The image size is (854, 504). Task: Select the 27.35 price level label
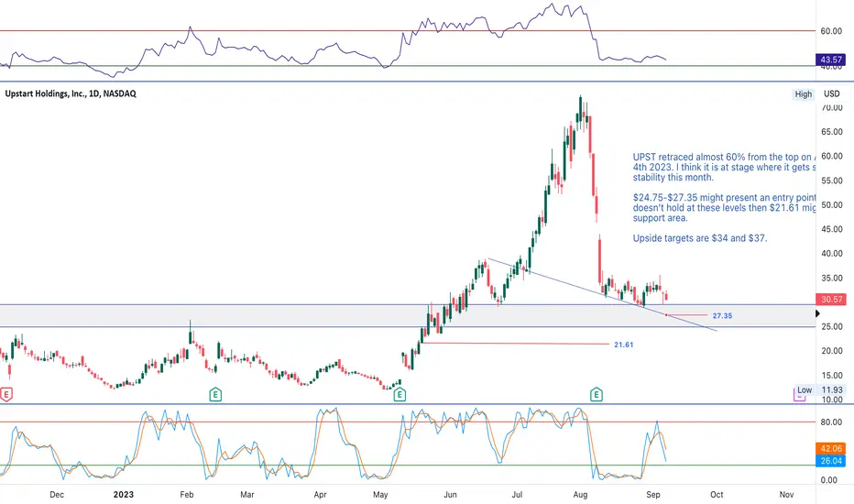[722, 315]
